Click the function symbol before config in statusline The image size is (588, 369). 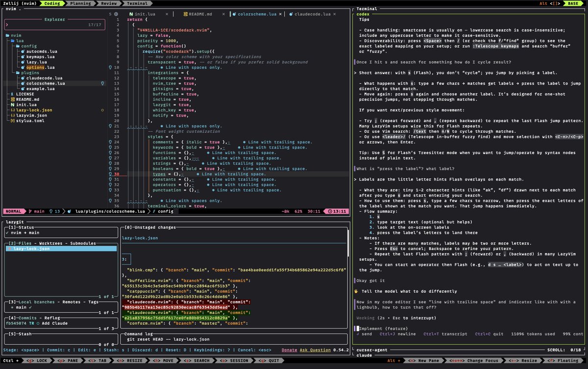point(154,211)
